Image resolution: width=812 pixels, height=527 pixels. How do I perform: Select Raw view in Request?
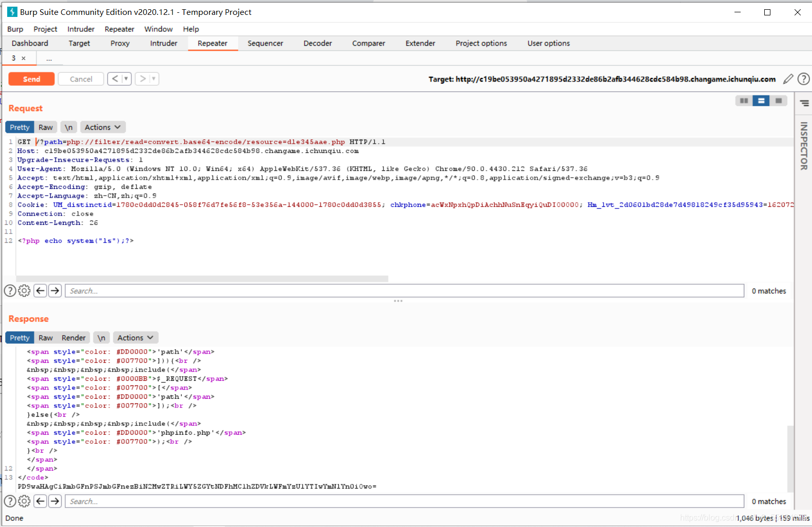coord(46,127)
